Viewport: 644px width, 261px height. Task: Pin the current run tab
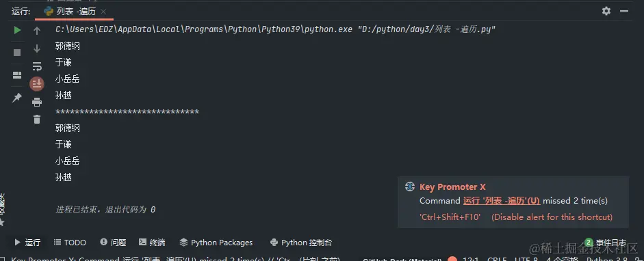coord(17,98)
